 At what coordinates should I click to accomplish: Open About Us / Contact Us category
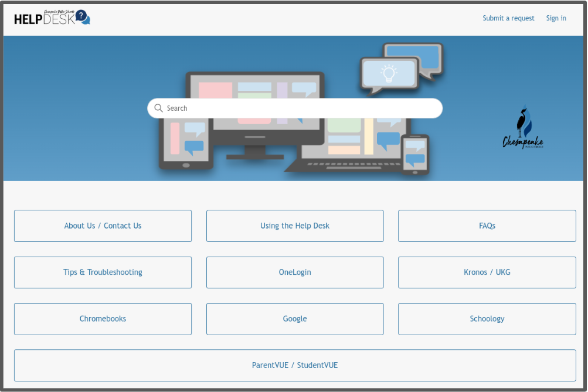coord(103,226)
